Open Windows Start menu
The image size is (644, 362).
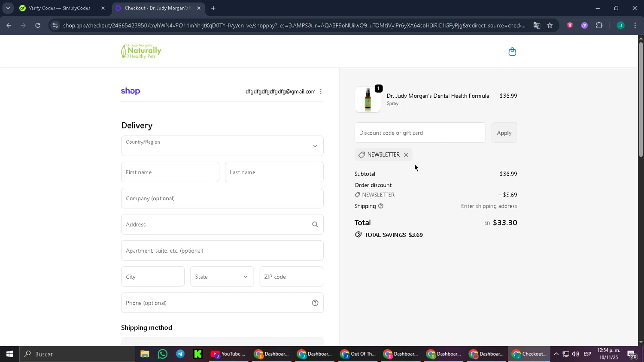pyautogui.click(x=9, y=354)
